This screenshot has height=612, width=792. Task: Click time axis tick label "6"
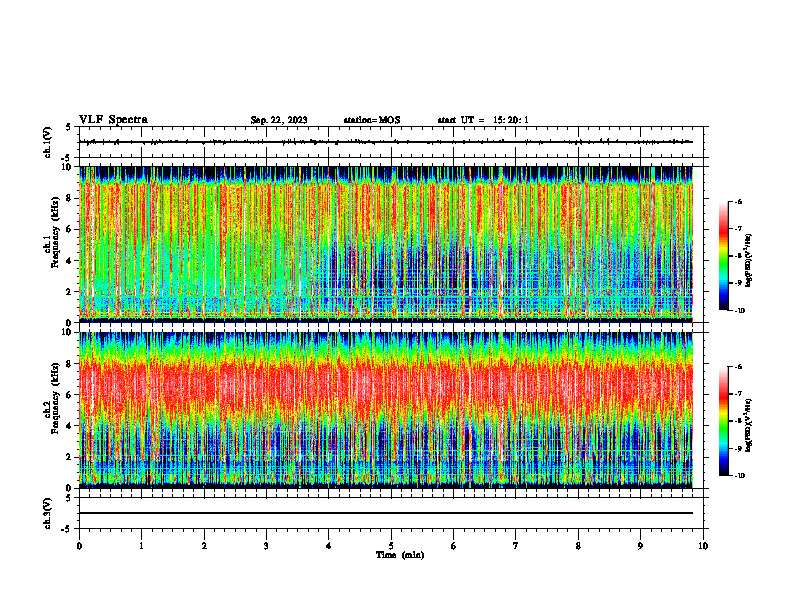[x=454, y=546]
